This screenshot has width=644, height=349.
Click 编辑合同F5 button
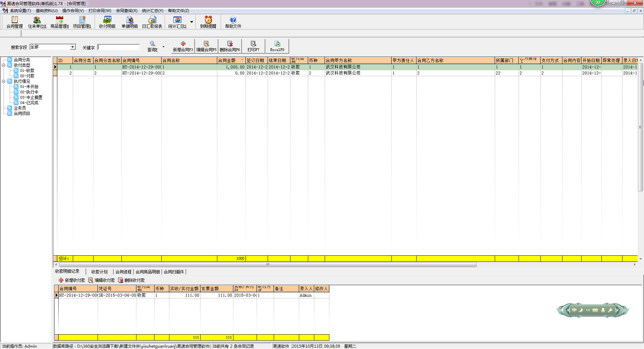point(206,46)
